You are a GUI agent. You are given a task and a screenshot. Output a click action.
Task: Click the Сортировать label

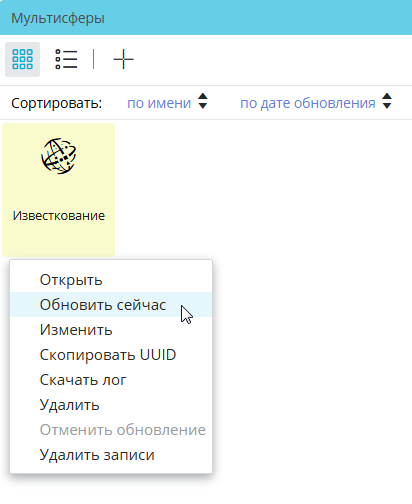coord(56,103)
